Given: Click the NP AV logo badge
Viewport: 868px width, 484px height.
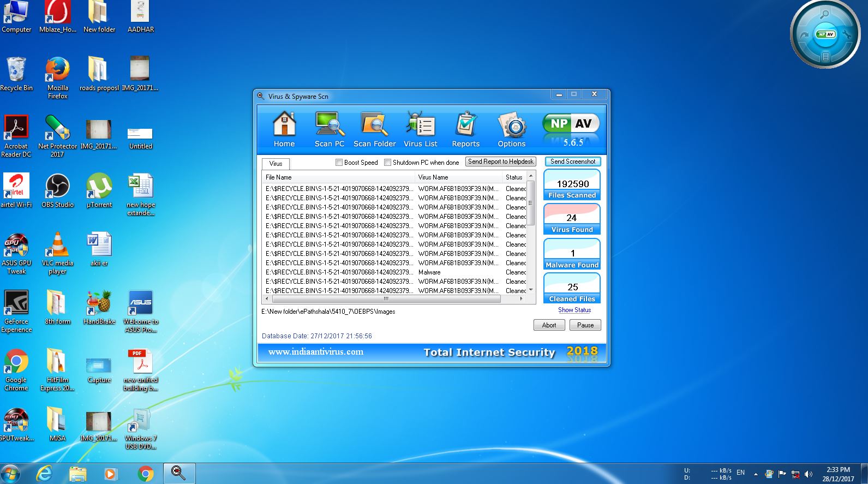Looking at the screenshot, I should coord(571,123).
